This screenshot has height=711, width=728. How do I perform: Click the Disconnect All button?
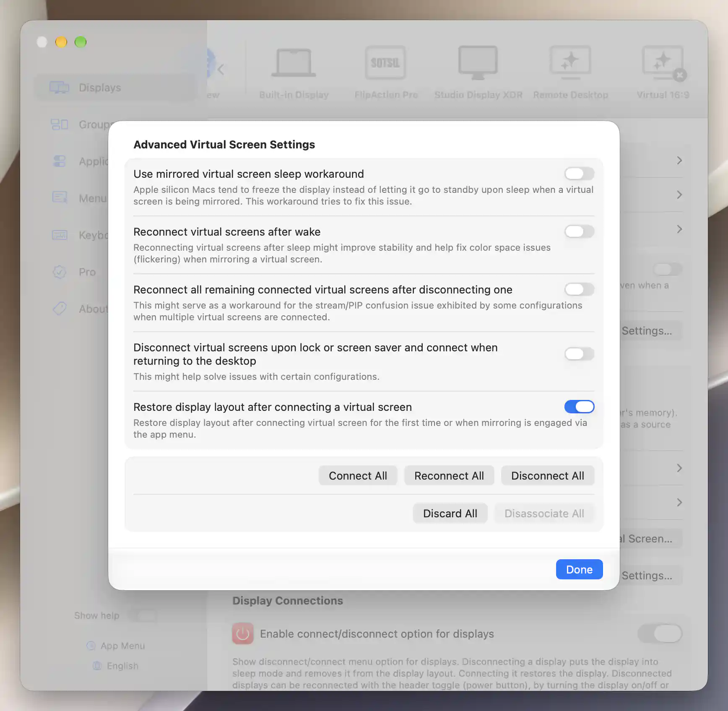coord(547,475)
